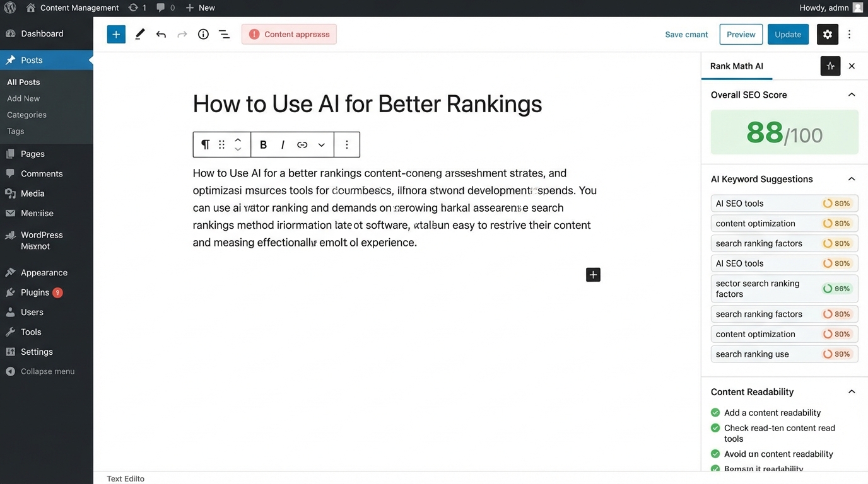The height and width of the screenshot is (484, 868).
Task: Apply bold formatting to paragraph
Action: pyautogui.click(x=263, y=145)
